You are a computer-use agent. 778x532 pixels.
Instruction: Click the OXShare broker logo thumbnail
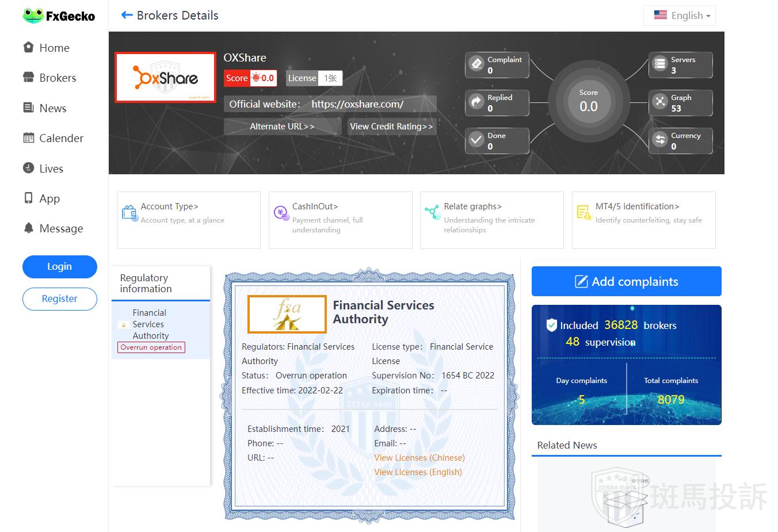coord(165,78)
